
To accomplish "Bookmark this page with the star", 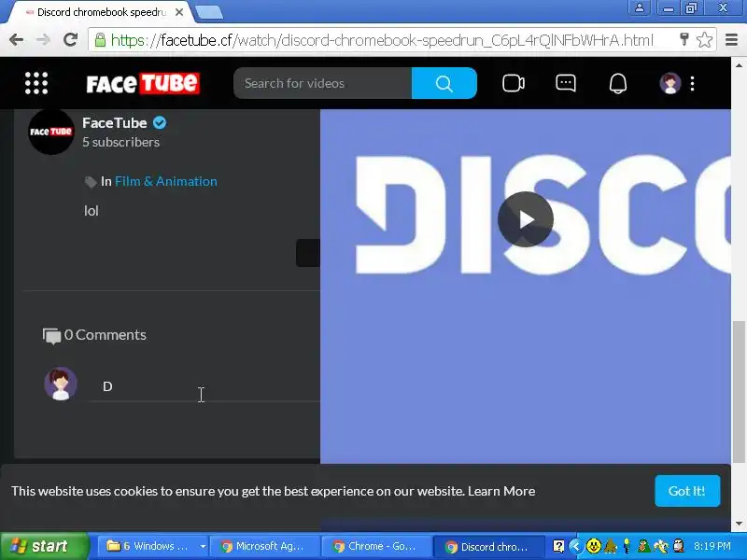I will (x=704, y=39).
